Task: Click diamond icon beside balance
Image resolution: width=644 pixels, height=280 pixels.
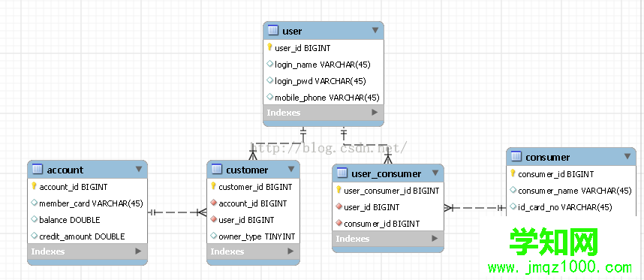Action: [x=34, y=219]
